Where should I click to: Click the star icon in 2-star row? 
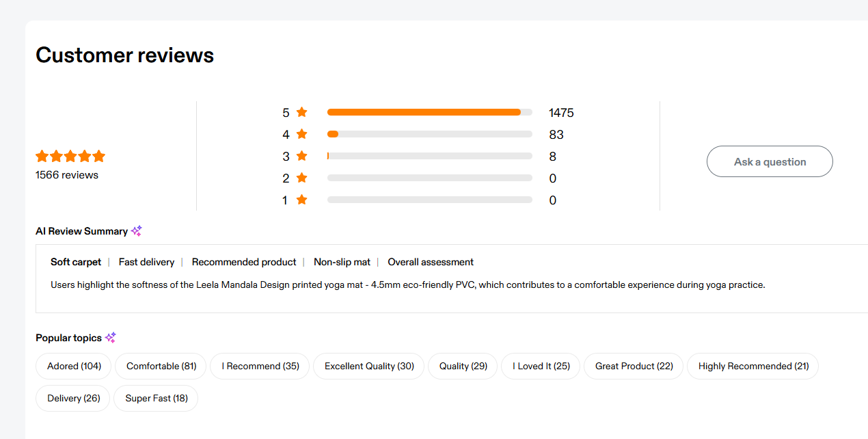tap(301, 178)
